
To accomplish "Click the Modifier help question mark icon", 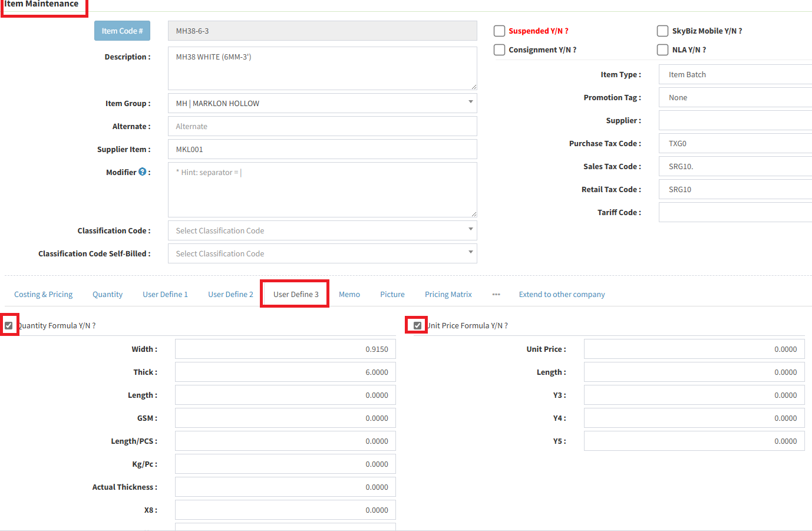I will (142, 172).
